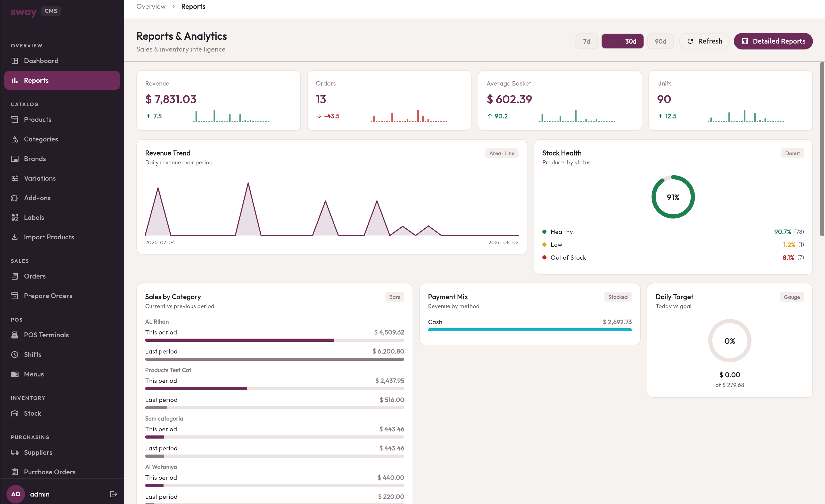Click the Stacked badge on Payment Mix

tap(618, 297)
